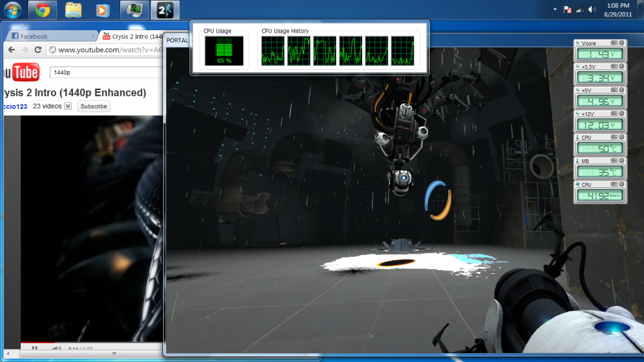Expand the 23 videos dropdown

(68, 106)
